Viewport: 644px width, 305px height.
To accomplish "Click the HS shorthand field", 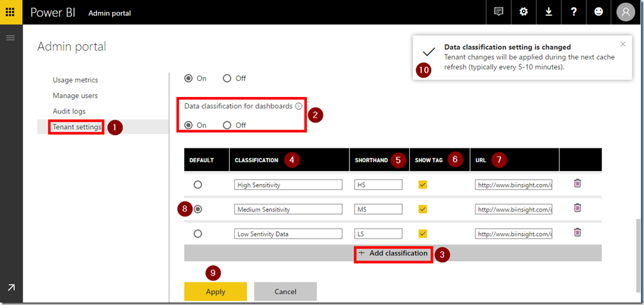I will pyautogui.click(x=378, y=185).
